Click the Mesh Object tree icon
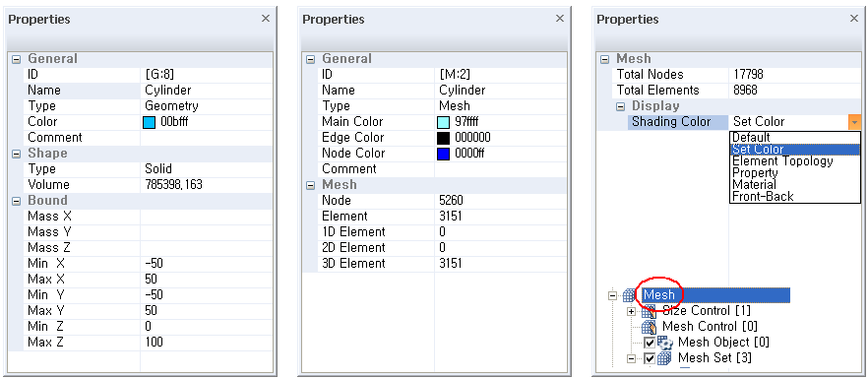Screen dimensions: 868x378 (x=665, y=343)
